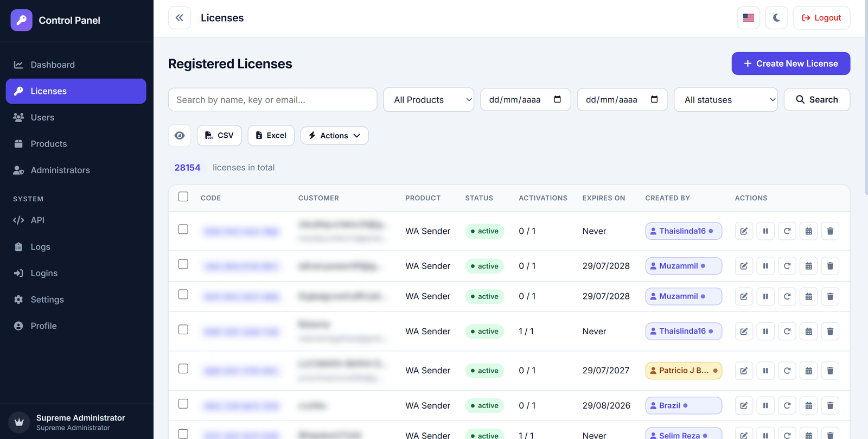Screen dimensions: 868x439
Task: Open calendar for Brazil license
Action: [x=809, y=405]
